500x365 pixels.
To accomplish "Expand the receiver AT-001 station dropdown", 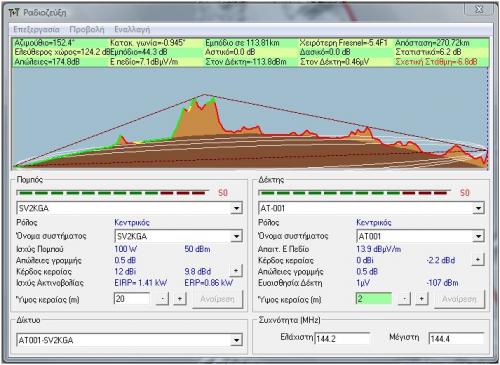I will pyautogui.click(x=478, y=208).
